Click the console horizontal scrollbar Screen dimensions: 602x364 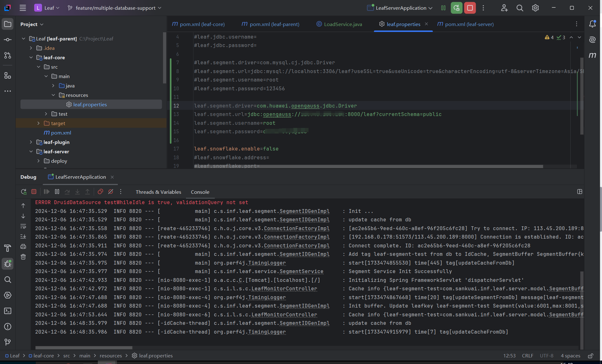84,348
